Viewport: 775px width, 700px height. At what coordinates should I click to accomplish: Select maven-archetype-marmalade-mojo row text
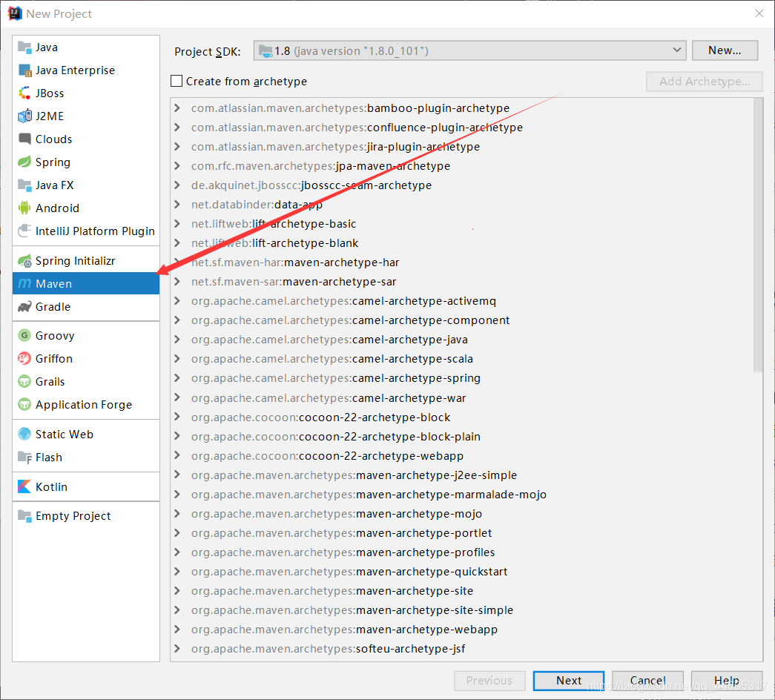(369, 495)
